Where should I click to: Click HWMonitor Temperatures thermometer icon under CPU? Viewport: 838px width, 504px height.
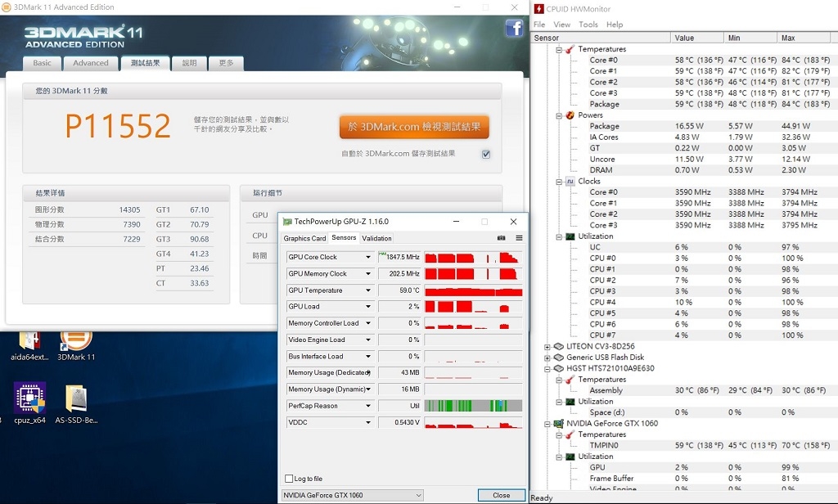pos(570,49)
